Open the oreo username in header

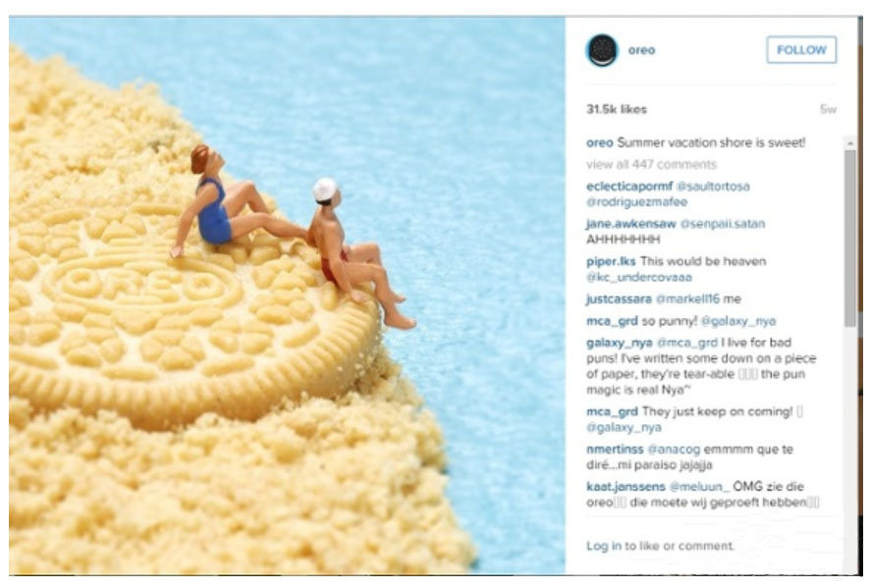(641, 50)
